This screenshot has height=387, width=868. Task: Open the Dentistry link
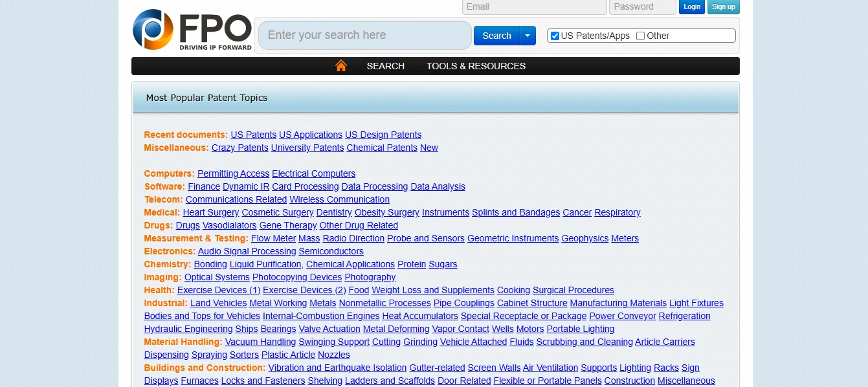(x=334, y=212)
